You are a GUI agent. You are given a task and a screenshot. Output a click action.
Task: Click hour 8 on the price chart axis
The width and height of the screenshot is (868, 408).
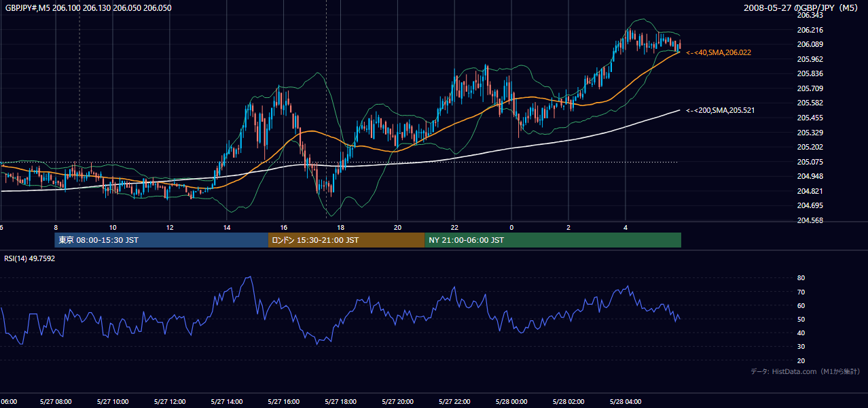[x=56, y=228]
